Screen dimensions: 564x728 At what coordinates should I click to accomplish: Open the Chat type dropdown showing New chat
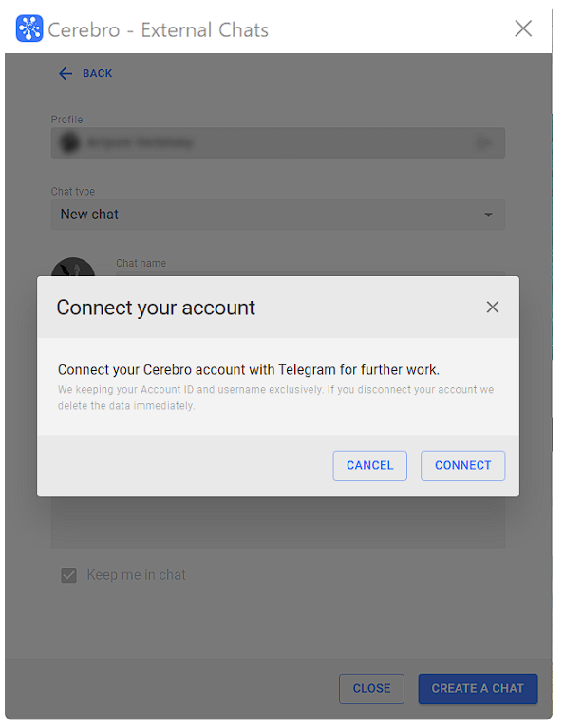tap(278, 215)
